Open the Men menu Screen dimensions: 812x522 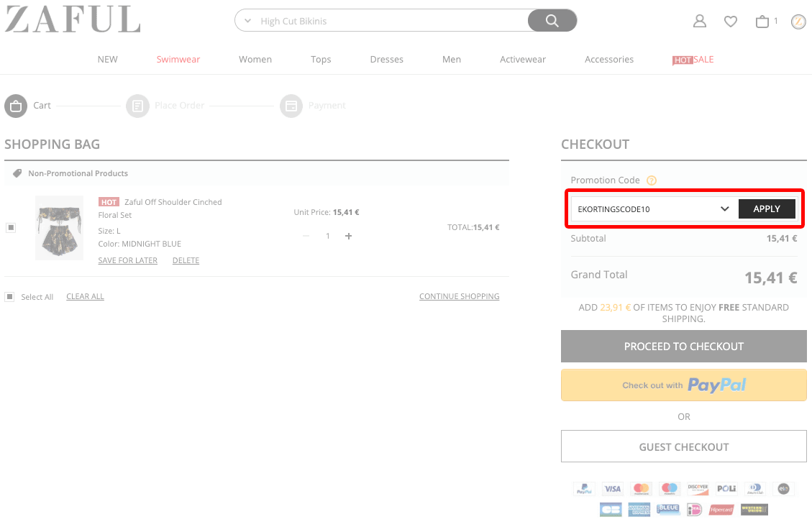point(452,60)
